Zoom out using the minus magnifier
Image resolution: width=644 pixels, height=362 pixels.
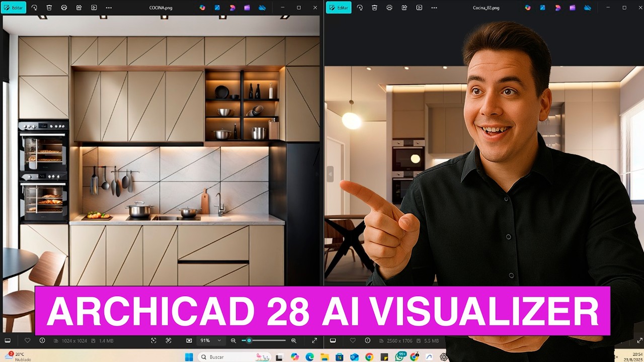click(x=233, y=340)
